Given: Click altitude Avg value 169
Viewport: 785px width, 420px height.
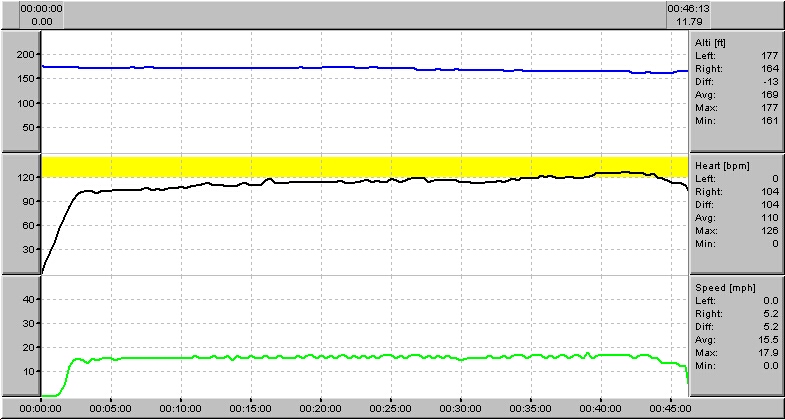Looking at the screenshot, I should [771, 95].
